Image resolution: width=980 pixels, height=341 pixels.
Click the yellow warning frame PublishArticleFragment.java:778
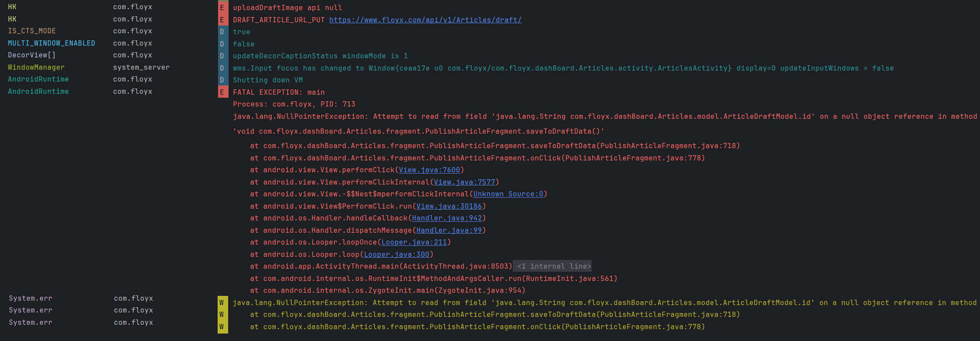[477, 327]
